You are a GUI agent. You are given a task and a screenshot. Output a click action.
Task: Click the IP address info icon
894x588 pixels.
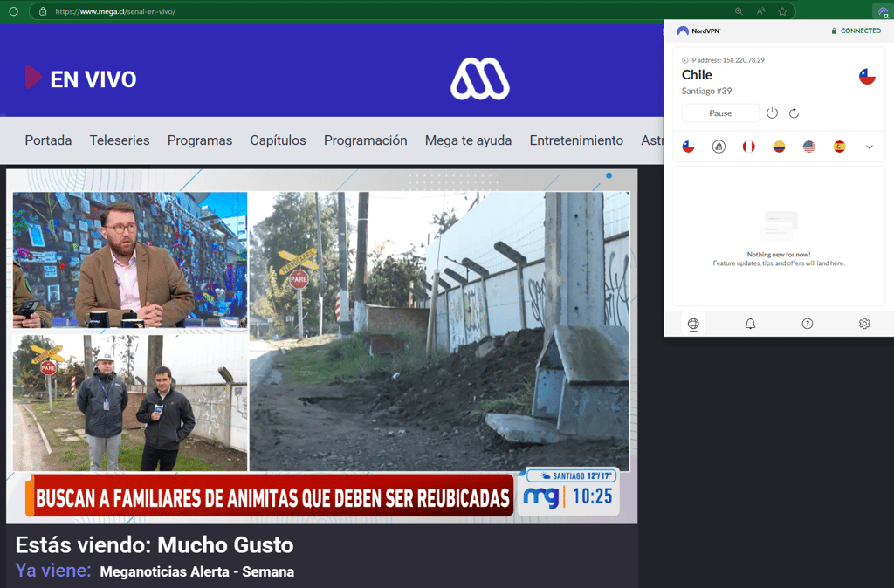pyautogui.click(x=684, y=60)
